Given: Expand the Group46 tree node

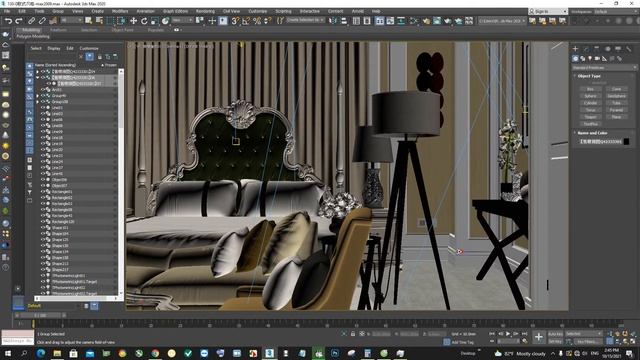Looking at the screenshot, I should (x=38, y=96).
